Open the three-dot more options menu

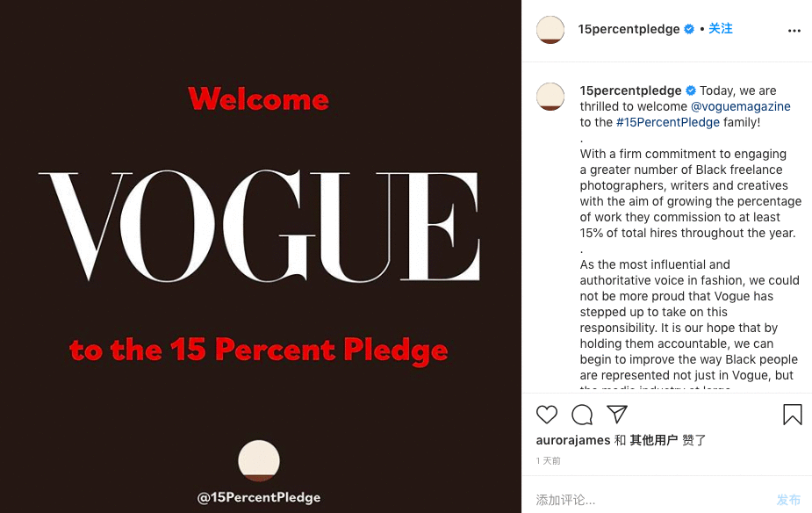coord(794,31)
